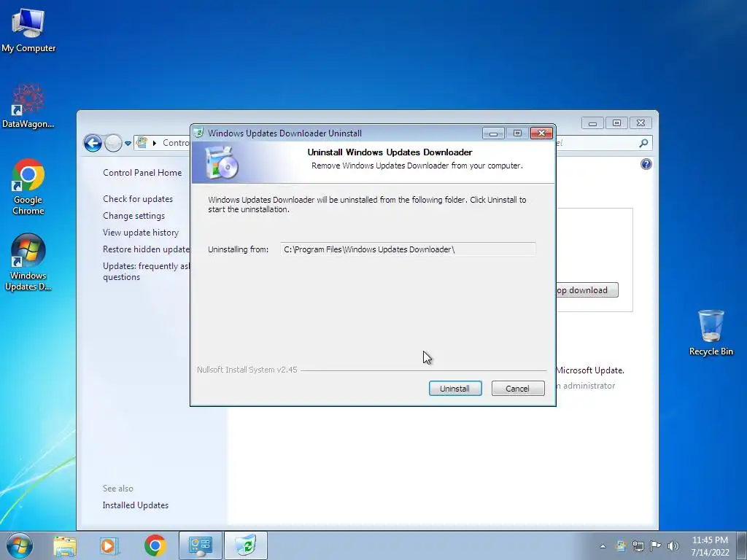Open Control Panel Home link
The image size is (747, 560).
tap(142, 173)
